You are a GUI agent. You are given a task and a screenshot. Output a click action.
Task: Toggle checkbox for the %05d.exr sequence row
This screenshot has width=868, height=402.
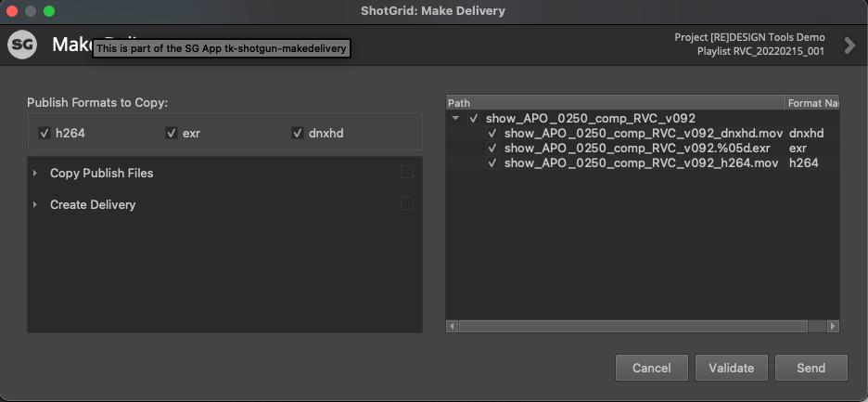492,148
